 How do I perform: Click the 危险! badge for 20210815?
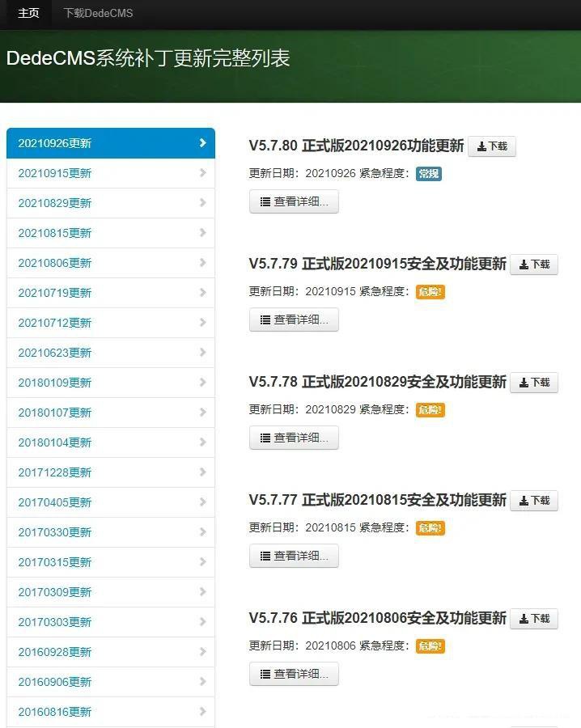(x=430, y=528)
